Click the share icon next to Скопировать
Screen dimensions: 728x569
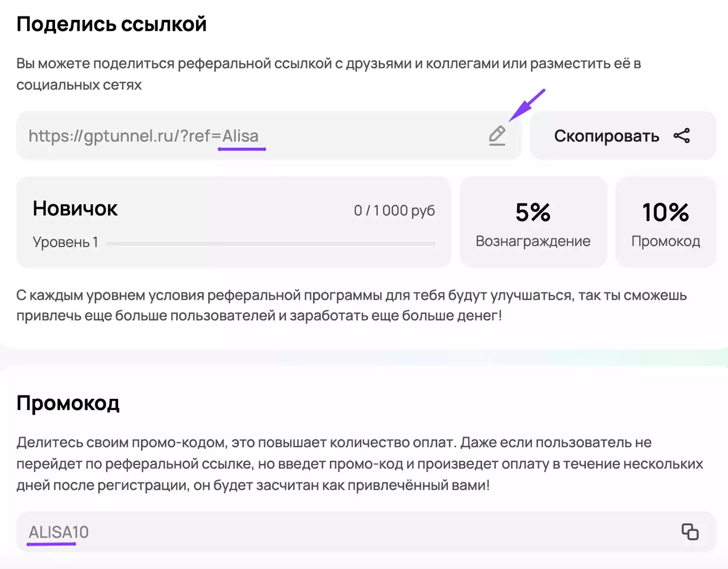point(682,136)
